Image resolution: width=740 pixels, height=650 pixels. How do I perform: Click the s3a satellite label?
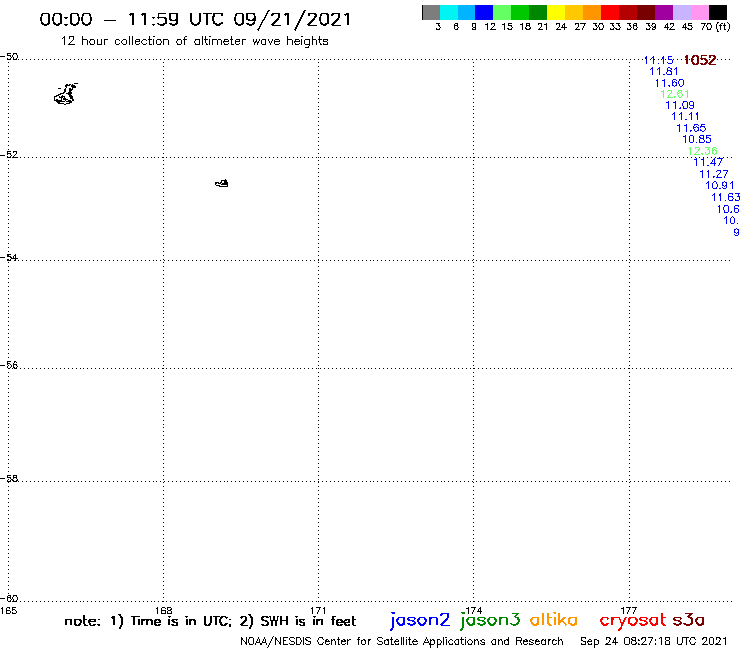pyautogui.click(x=689, y=620)
